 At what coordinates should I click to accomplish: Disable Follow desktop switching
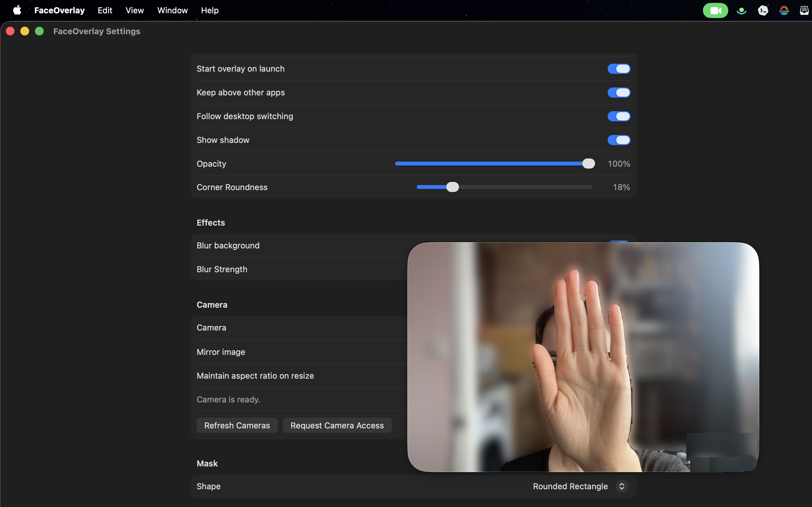click(x=619, y=116)
